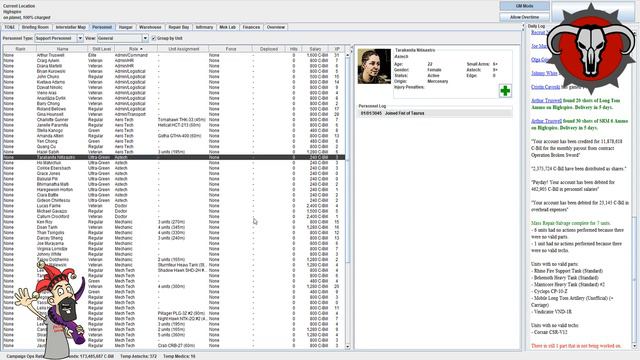640x360 pixels.
Task: Open the Interstellar Map tab
Action: 71,27
